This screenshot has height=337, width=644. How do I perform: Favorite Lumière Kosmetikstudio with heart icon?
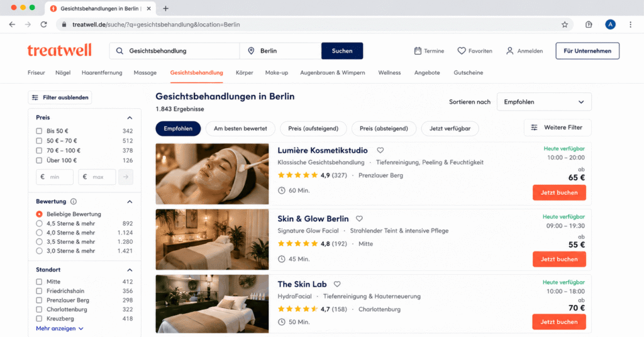click(x=380, y=150)
